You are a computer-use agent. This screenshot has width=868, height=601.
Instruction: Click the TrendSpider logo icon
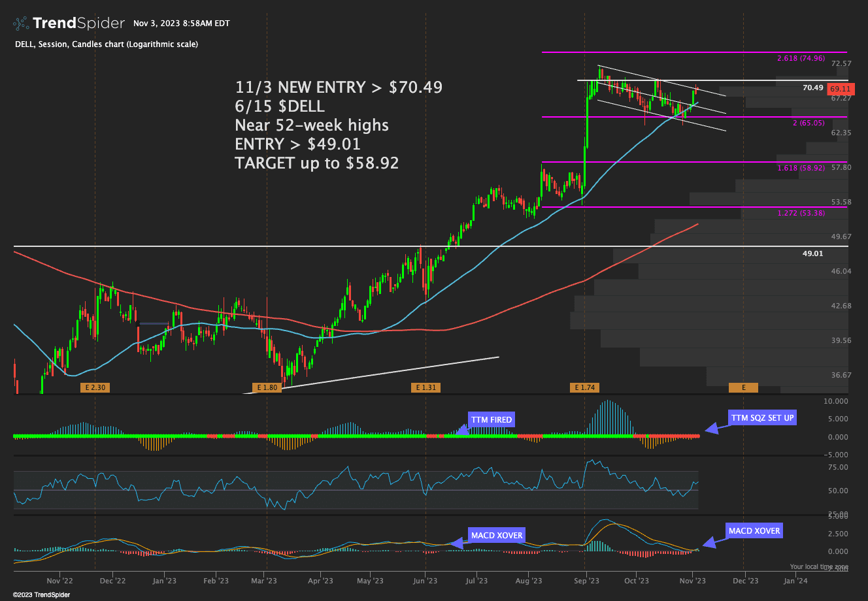coord(20,24)
